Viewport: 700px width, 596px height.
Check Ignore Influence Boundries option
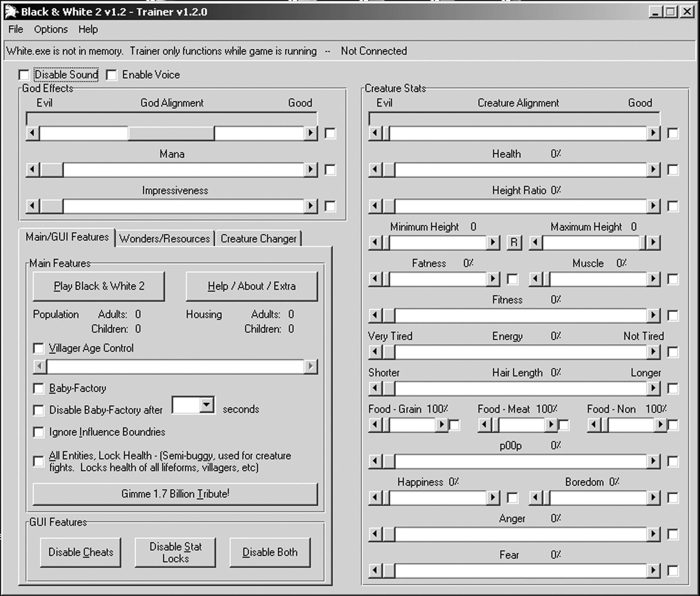click(38, 432)
